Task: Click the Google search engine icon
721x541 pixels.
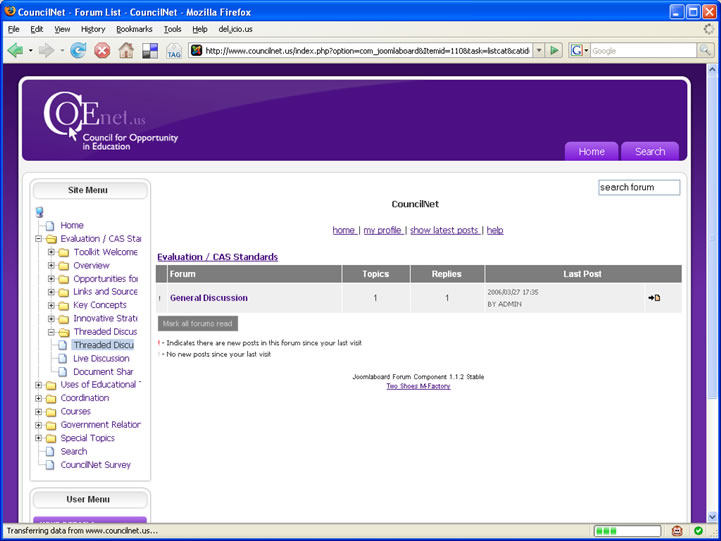Action: point(577,50)
